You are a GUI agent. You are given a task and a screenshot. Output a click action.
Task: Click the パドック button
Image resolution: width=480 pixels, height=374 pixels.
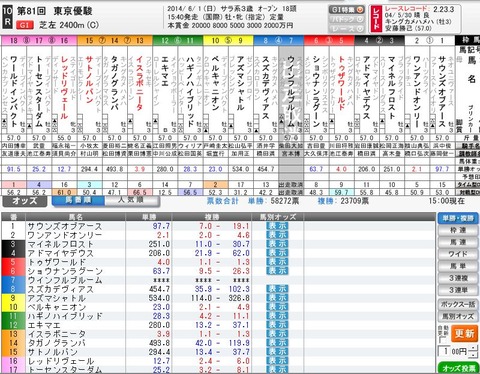347,19
